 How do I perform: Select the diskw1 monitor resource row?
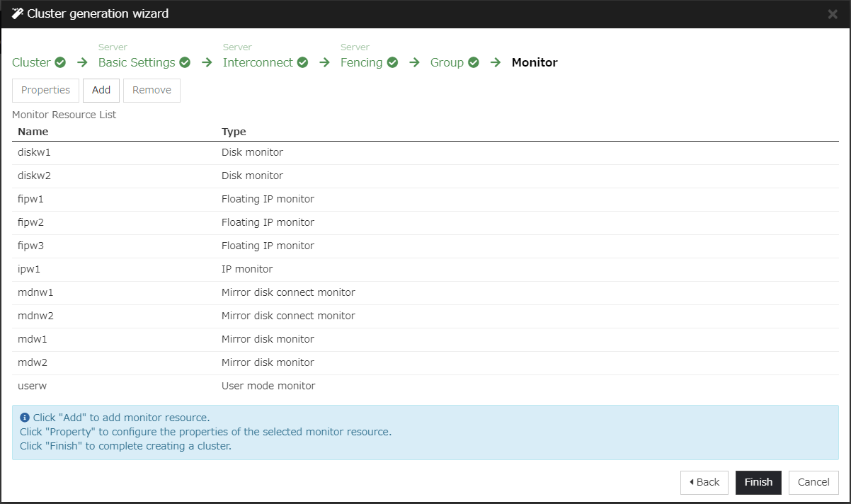[142, 151]
